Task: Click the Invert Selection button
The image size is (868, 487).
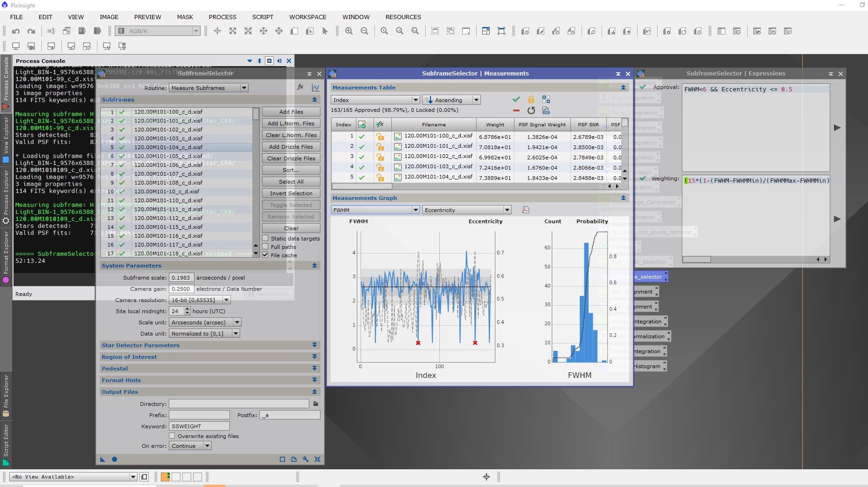Action: (x=291, y=193)
